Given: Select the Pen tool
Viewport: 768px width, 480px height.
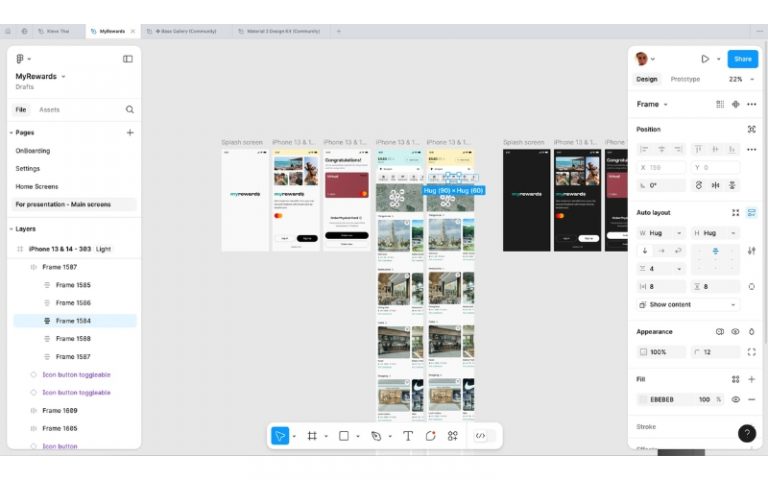Looking at the screenshot, I should click(376, 436).
